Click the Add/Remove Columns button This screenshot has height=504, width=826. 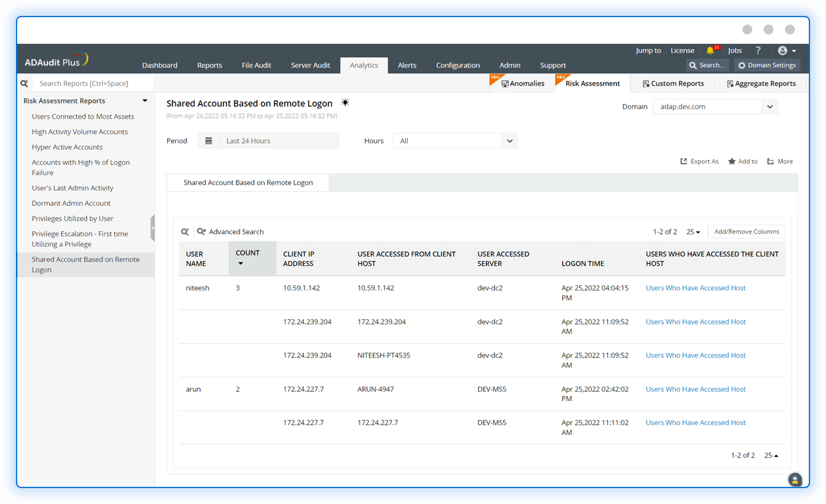(746, 231)
